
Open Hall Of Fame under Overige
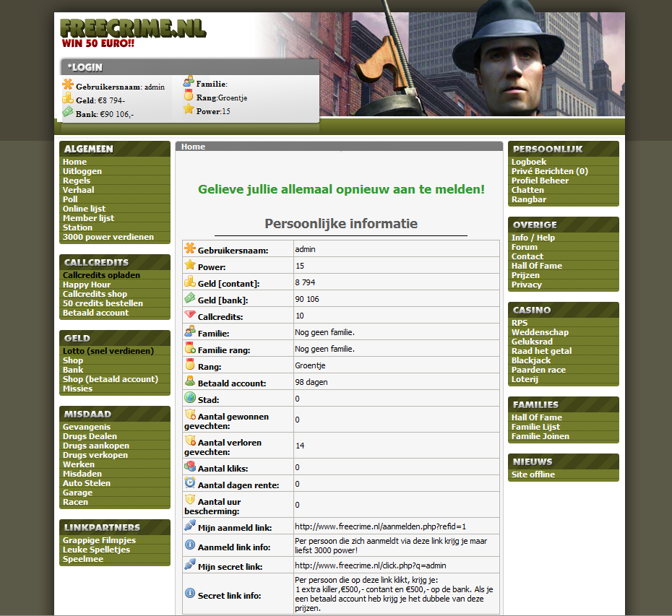pos(537,266)
